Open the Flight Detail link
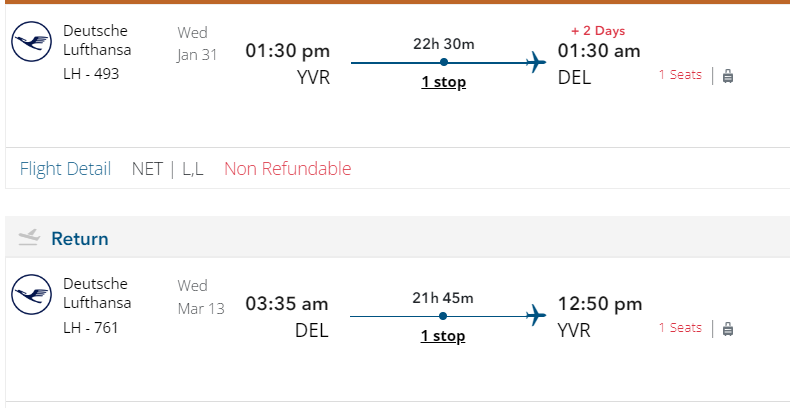Viewport: 790px width, 408px height. tap(65, 169)
